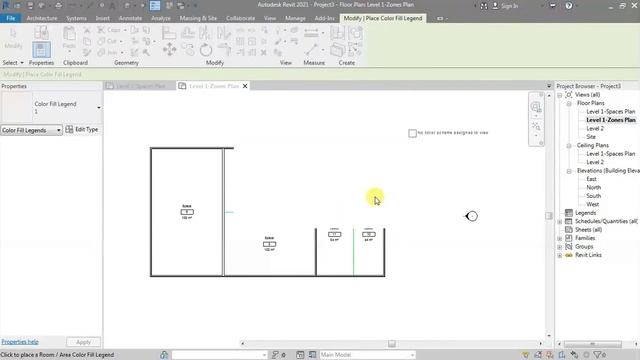Select the North elevation in Project Browser
Screen dimensions: 640x360
coord(593,187)
